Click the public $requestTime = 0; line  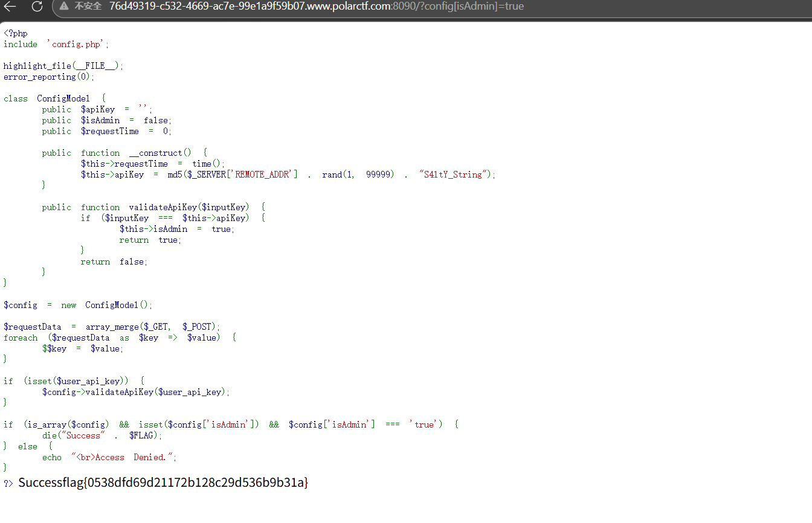click(x=107, y=131)
